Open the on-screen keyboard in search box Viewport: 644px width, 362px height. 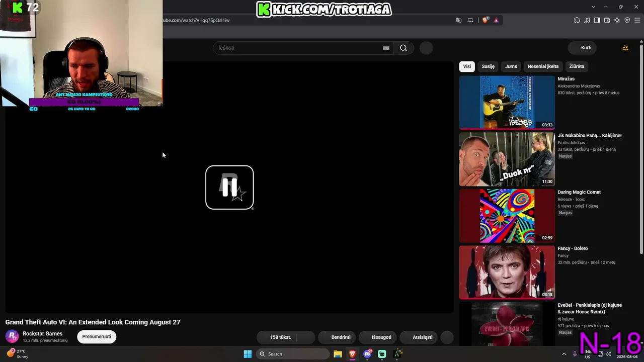coord(386,48)
